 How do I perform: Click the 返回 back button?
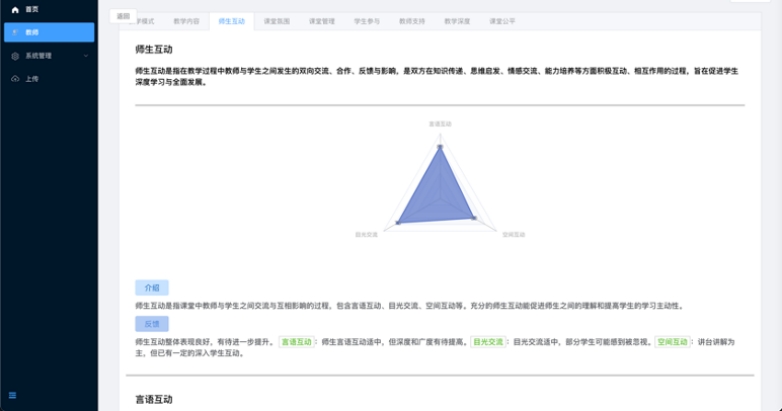[x=122, y=17]
